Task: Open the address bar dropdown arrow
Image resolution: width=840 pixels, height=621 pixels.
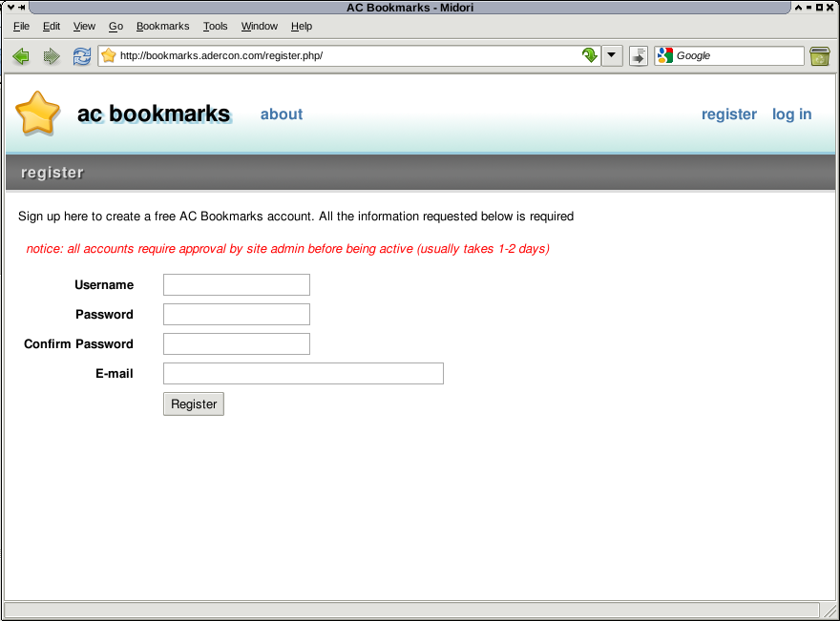Action: pos(611,55)
